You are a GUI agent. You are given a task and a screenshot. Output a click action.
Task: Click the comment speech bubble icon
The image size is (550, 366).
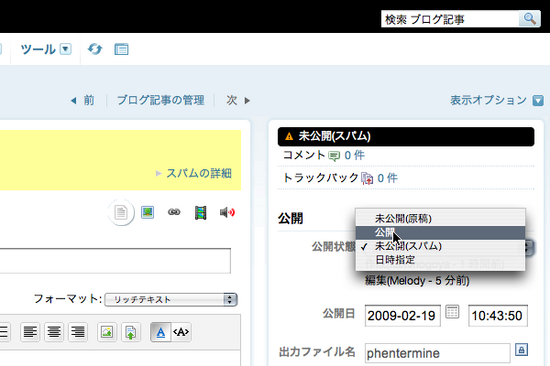[334, 156]
